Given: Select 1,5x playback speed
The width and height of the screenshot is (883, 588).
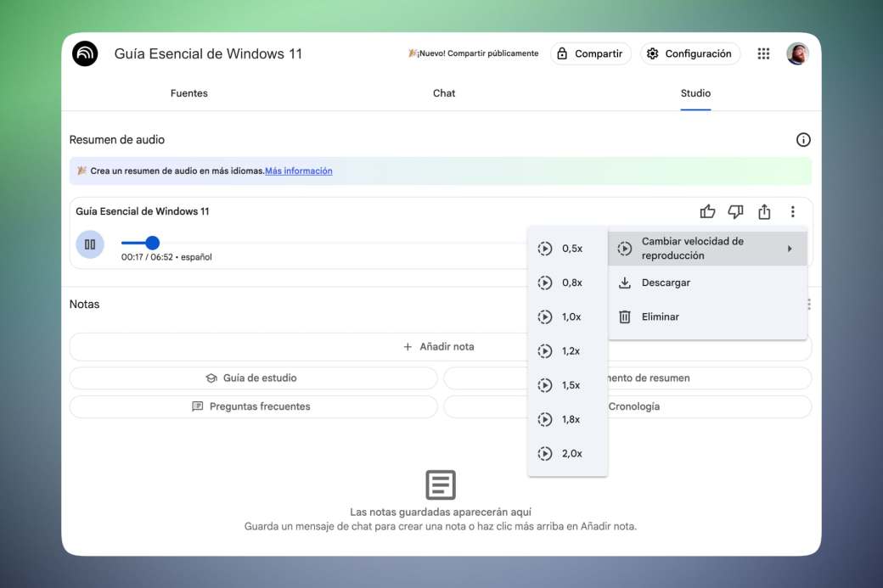Looking at the screenshot, I should point(567,385).
